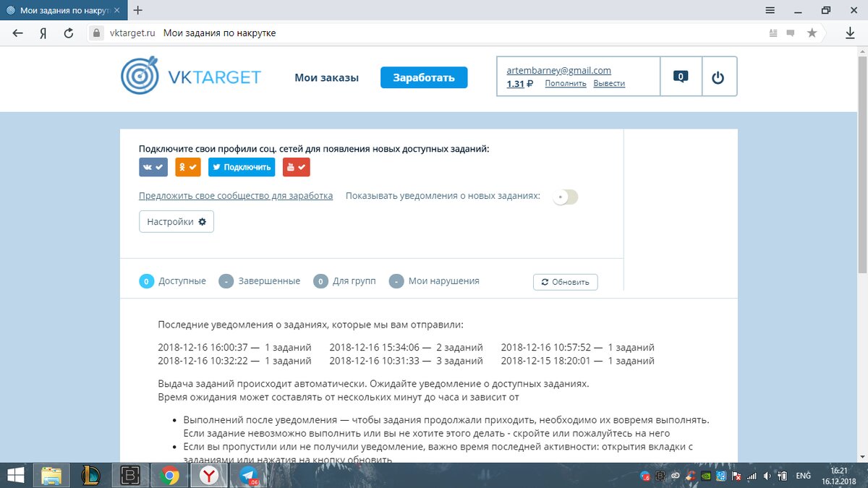Open a new browser tab with plus

pos(138,10)
